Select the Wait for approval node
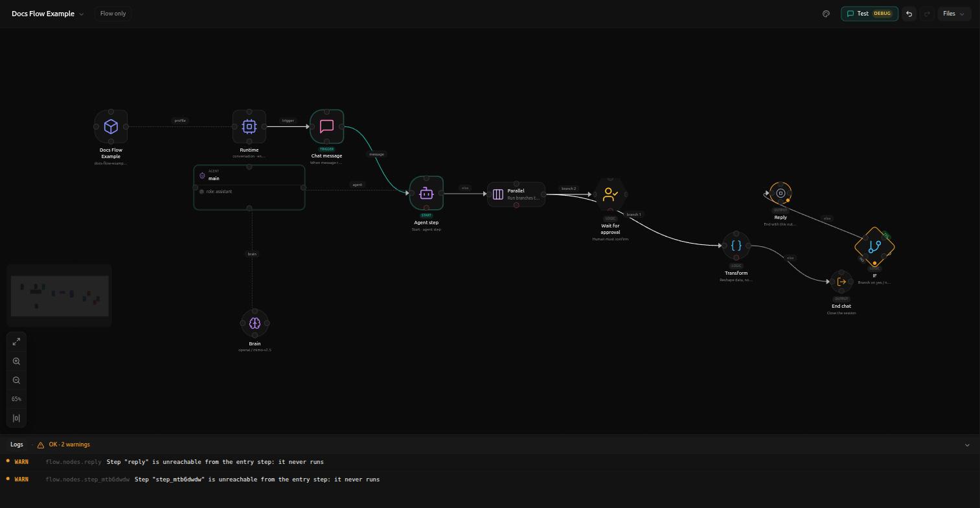 (x=610, y=194)
